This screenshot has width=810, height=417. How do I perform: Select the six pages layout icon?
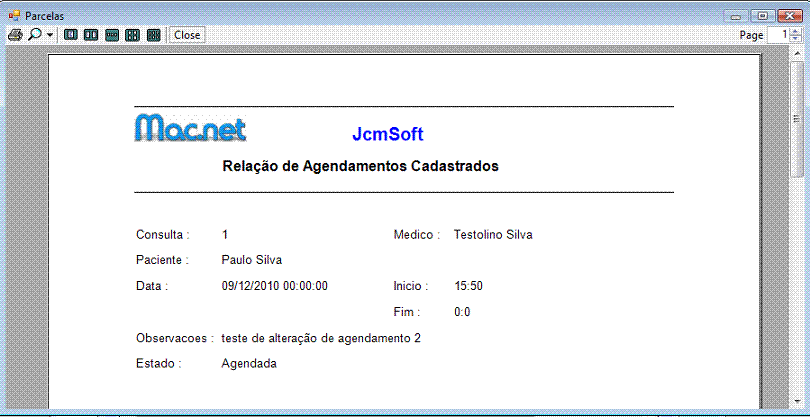click(x=153, y=35)
